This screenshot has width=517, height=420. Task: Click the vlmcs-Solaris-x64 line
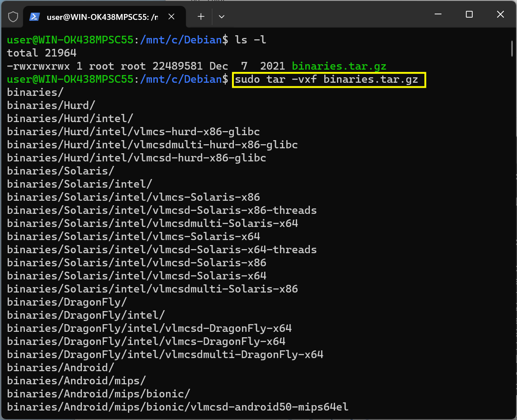coord(133,237)
